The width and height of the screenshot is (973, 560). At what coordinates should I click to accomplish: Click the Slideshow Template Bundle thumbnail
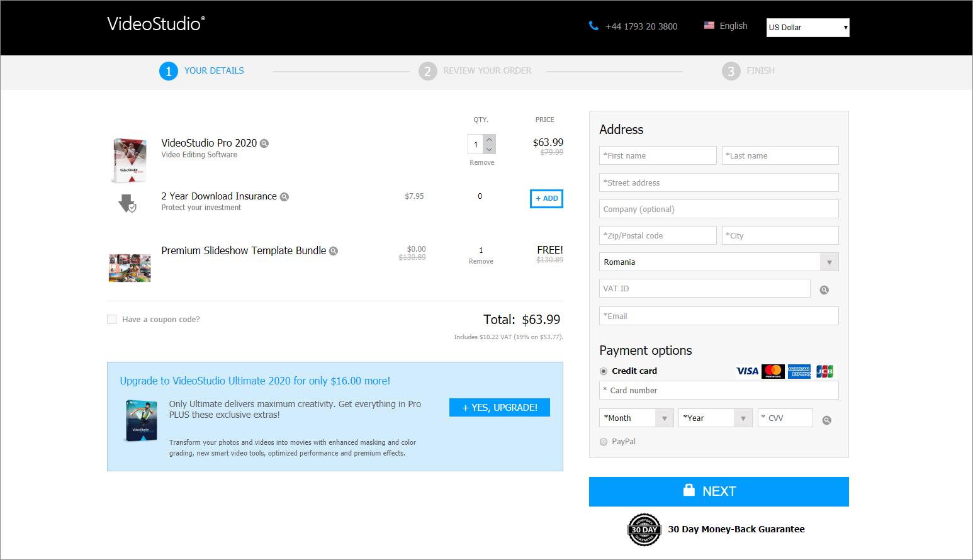(x=130, y=268)
